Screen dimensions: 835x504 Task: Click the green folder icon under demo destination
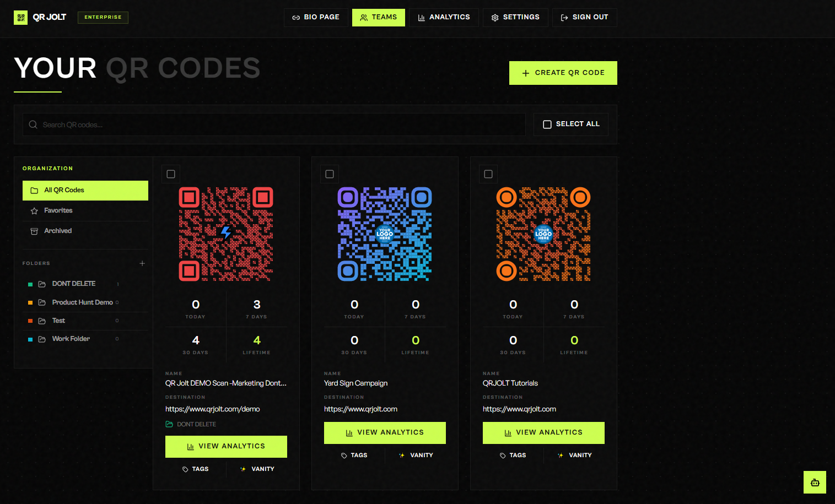pos(169,424)
